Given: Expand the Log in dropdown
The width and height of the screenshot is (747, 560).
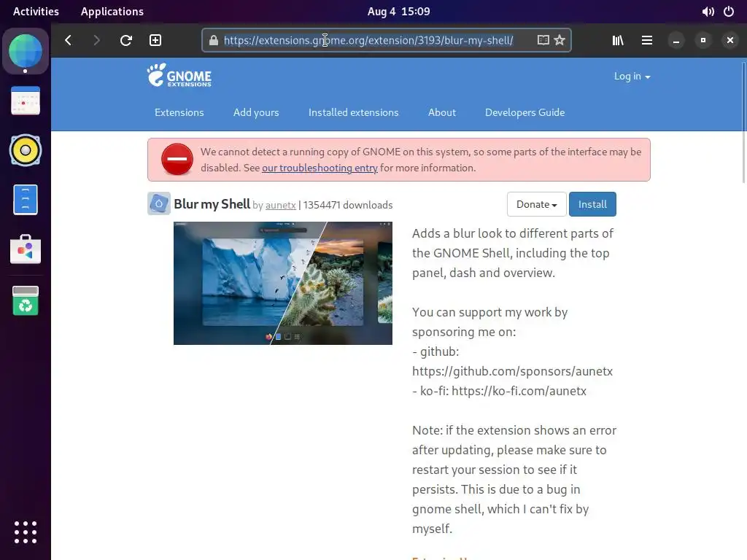Looking at the screenshot, I should click(x=632, y=76).
